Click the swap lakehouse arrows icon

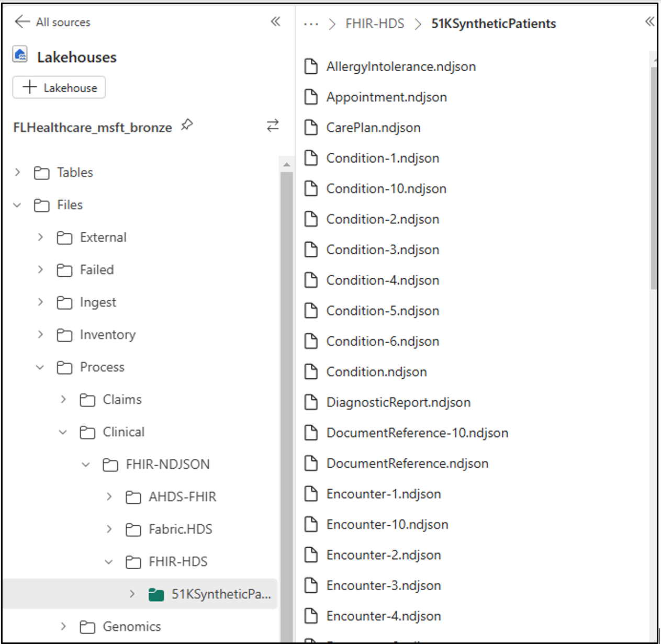point(273,126)
